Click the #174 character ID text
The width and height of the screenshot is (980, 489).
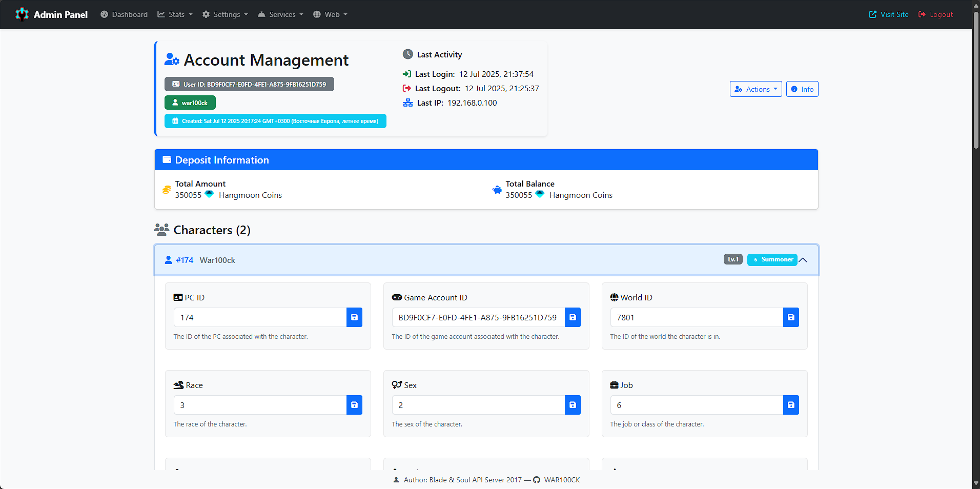185,260
